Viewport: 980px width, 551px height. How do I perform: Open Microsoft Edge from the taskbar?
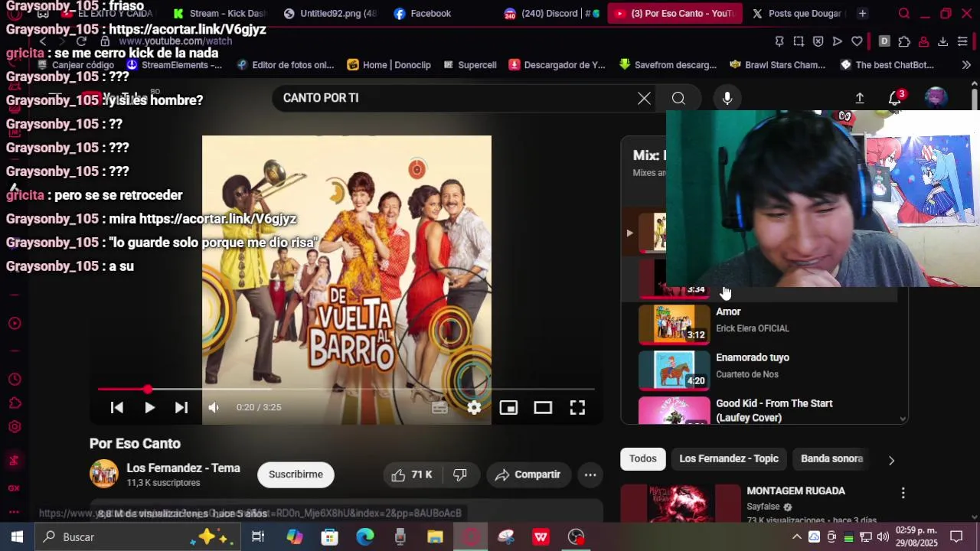coord(364,537)
